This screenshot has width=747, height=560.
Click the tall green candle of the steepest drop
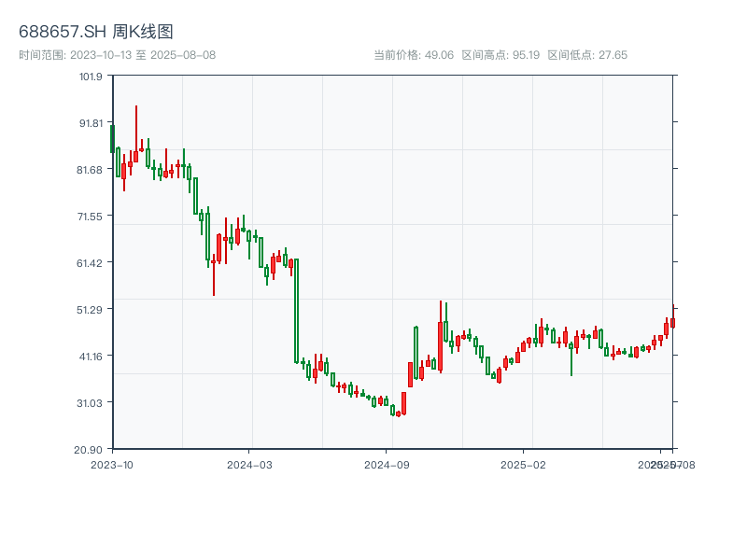tap(296, 310)
